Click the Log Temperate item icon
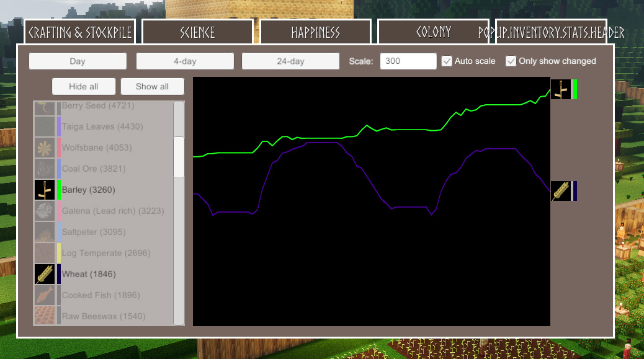This screenshot has width=644, height=359. [x=45, y=253]
